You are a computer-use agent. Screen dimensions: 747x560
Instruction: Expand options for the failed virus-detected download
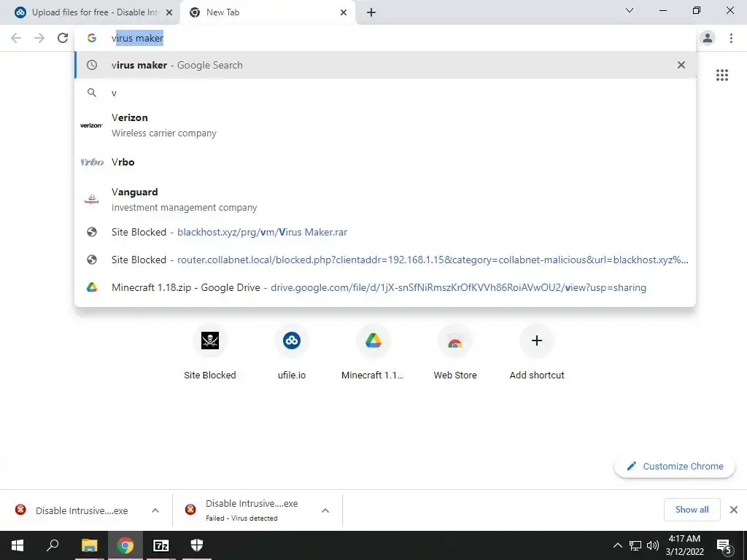(325, 510)
